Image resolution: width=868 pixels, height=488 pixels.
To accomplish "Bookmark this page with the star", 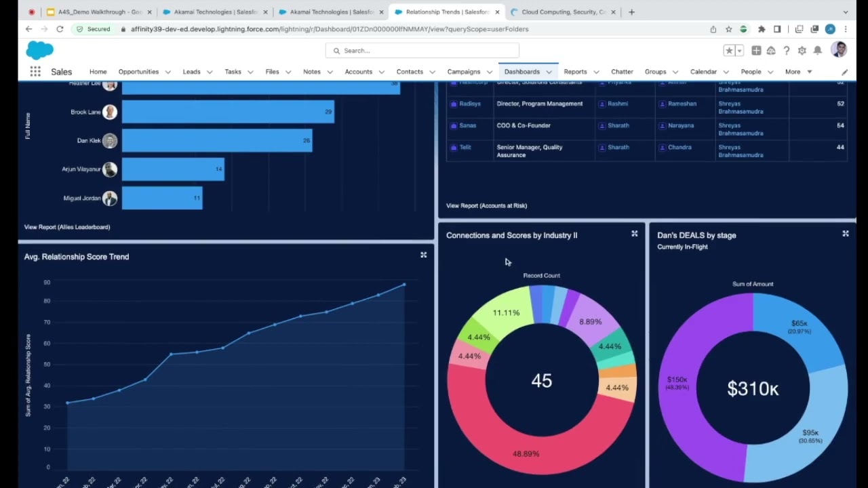I will pos(728,29).
